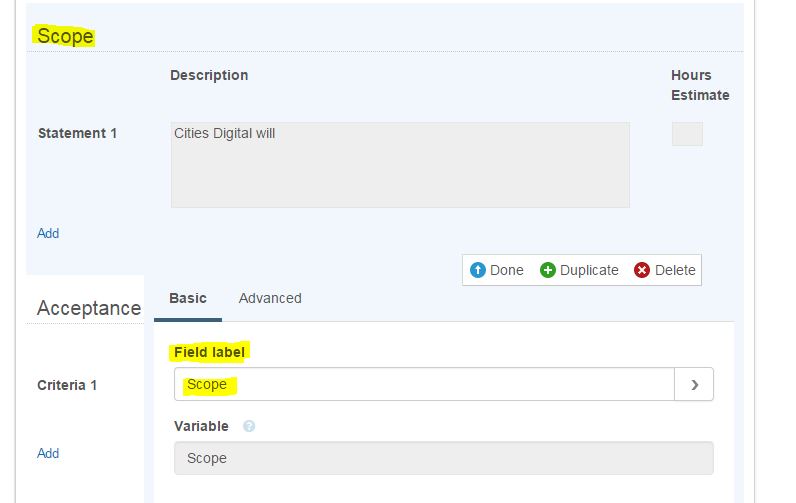Viewport: 796px width, 503px height.
Task: Click the red Delete X icon
Action: pos(642,270)
